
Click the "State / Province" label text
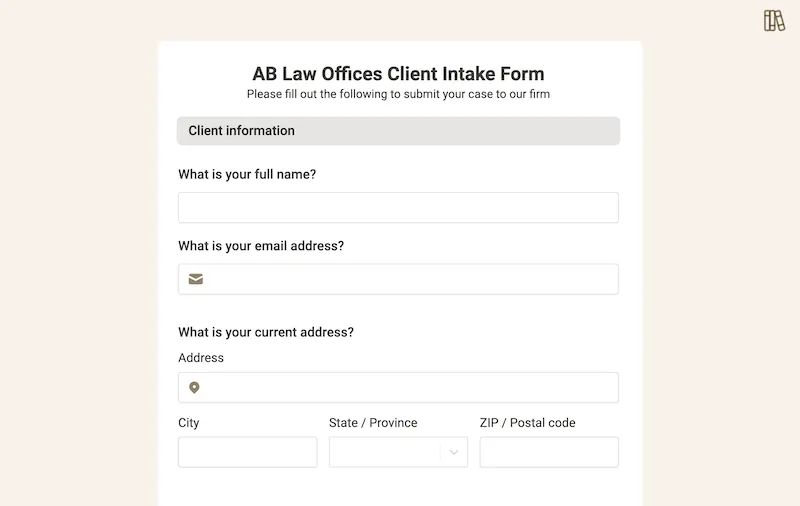point(373,423)
